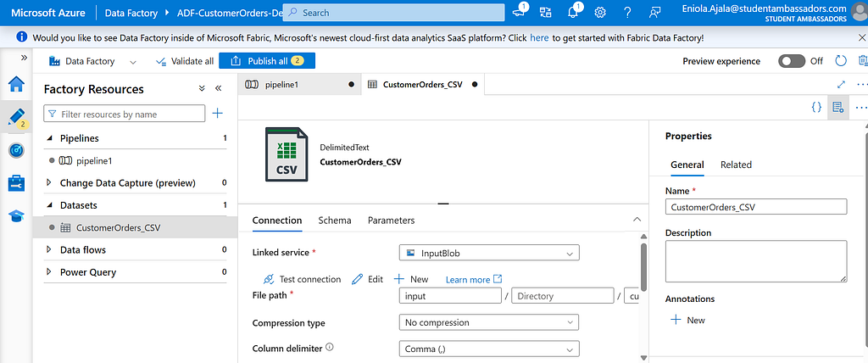Click the Filter resources by name field
868x363 pixels.
point(124,114)
